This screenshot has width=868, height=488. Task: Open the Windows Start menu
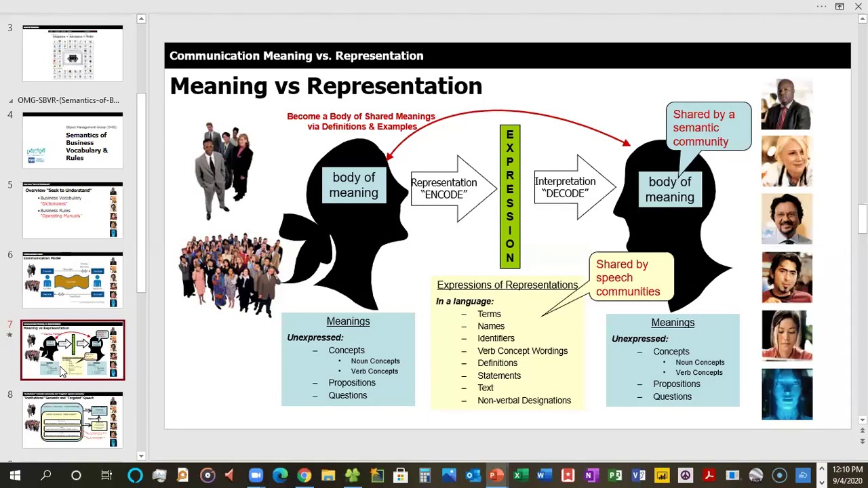click(15, 475)
